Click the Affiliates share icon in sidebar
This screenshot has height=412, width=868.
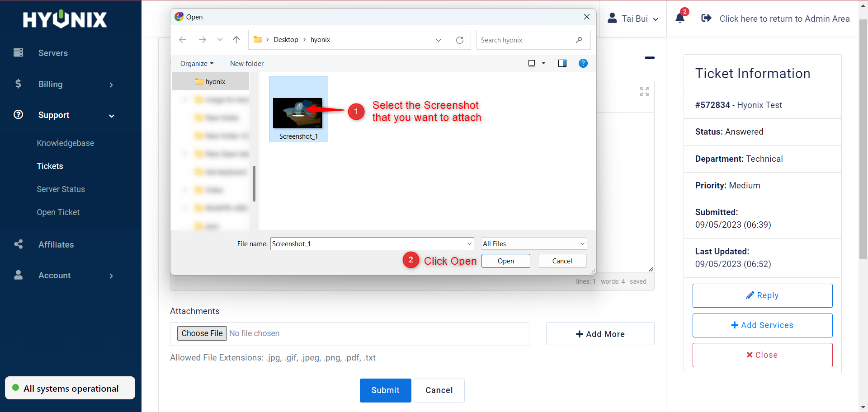coord(18,244)
